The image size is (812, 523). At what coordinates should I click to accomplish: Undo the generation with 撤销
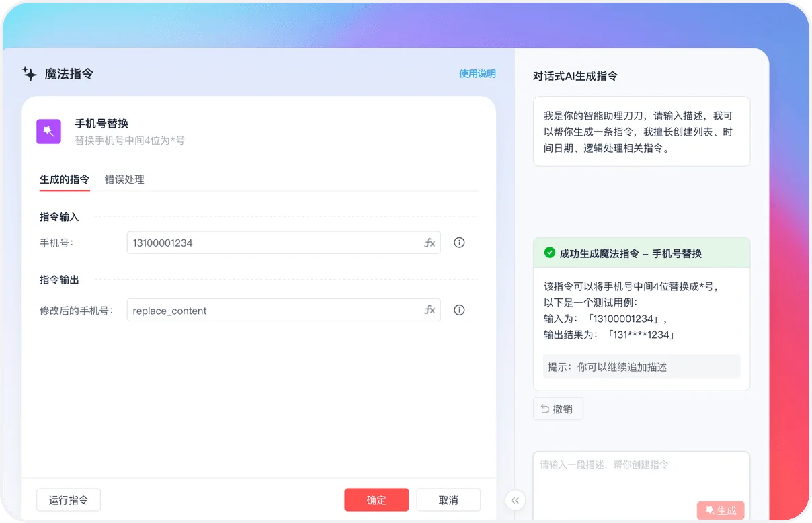(558, 408)
